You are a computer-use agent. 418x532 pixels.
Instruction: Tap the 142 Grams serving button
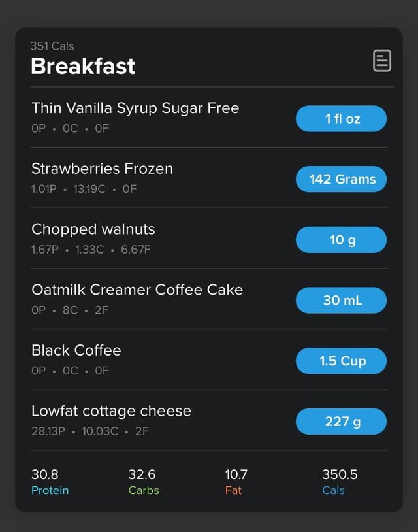click(341, 179)
